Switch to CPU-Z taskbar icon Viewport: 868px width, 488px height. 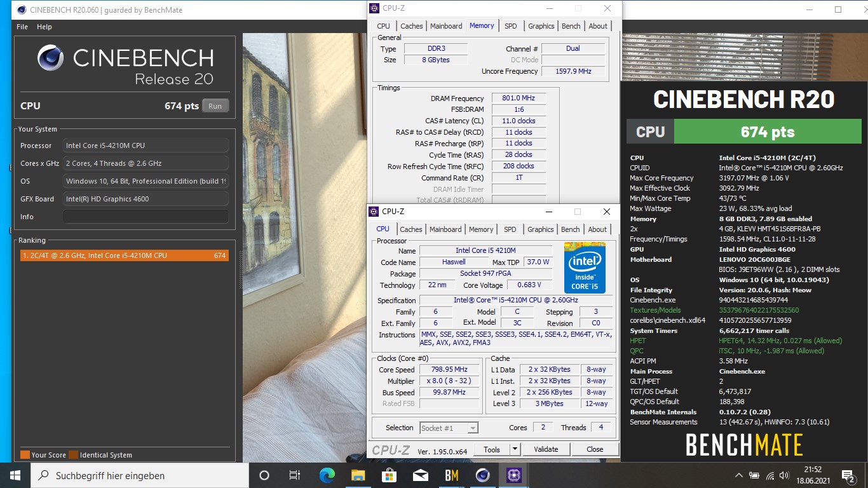click(x=513, y=475)
